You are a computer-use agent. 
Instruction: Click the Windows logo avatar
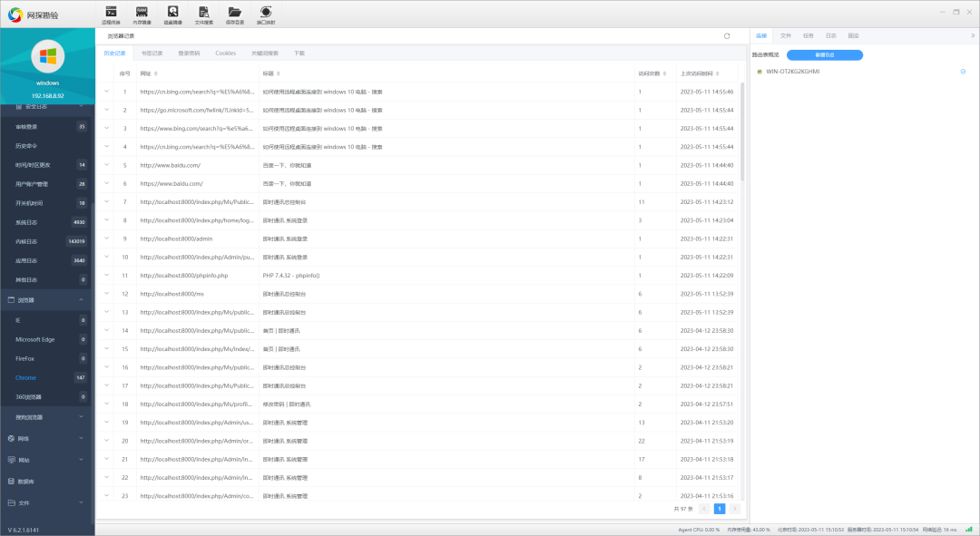coord(47,56)
